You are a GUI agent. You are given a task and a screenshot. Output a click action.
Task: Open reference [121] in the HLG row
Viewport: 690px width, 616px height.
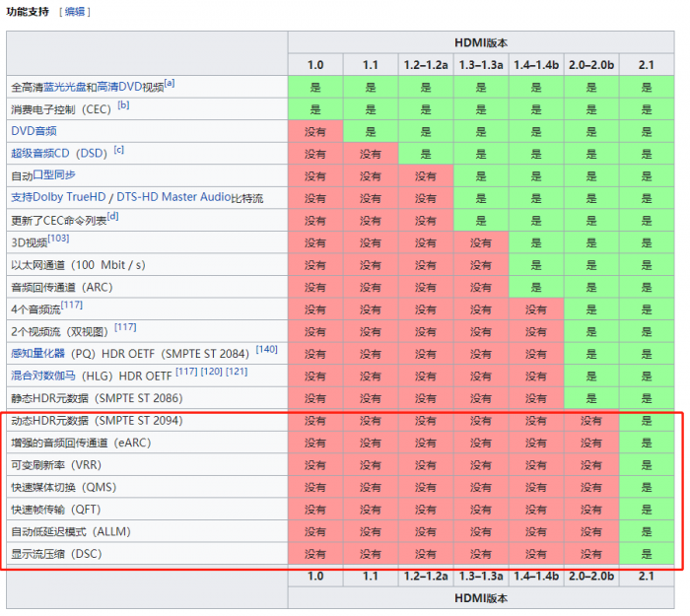coord(237,372)
